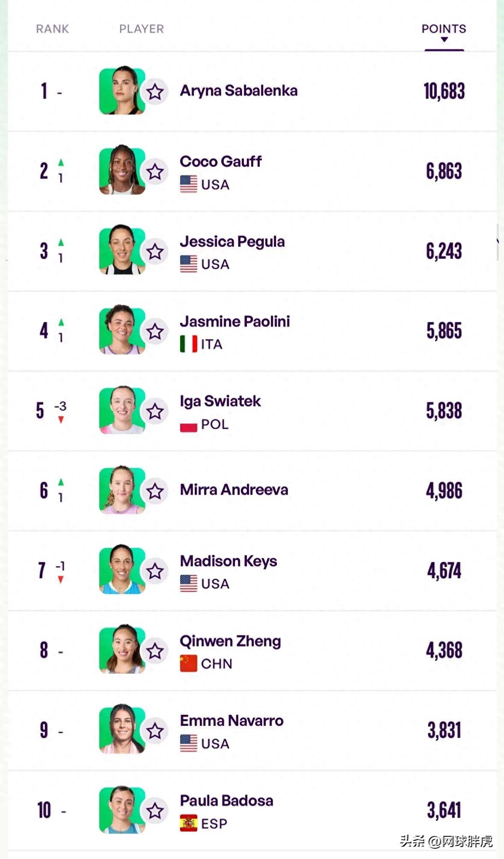Select the RANK column header

click(x=52, y=29)
